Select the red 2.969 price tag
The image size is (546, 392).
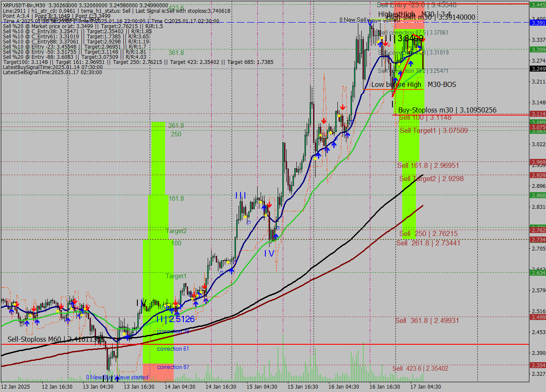tap(537, 162)
